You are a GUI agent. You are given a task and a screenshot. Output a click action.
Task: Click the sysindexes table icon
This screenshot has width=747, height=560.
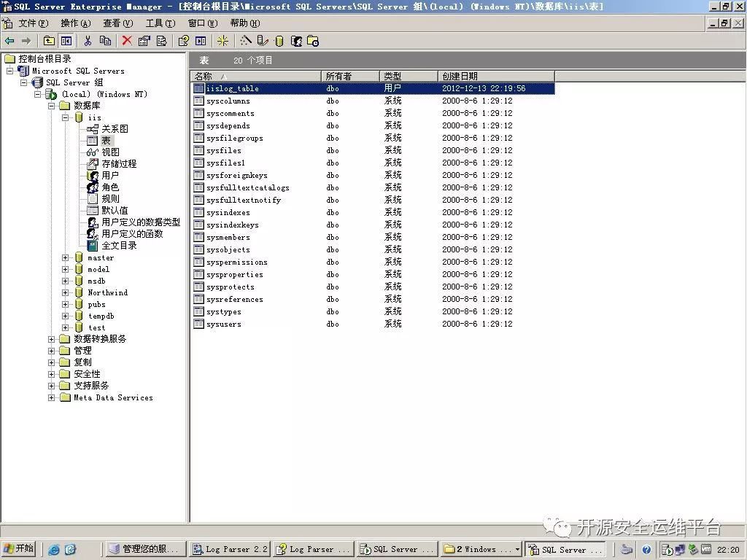tap(198, 212)
